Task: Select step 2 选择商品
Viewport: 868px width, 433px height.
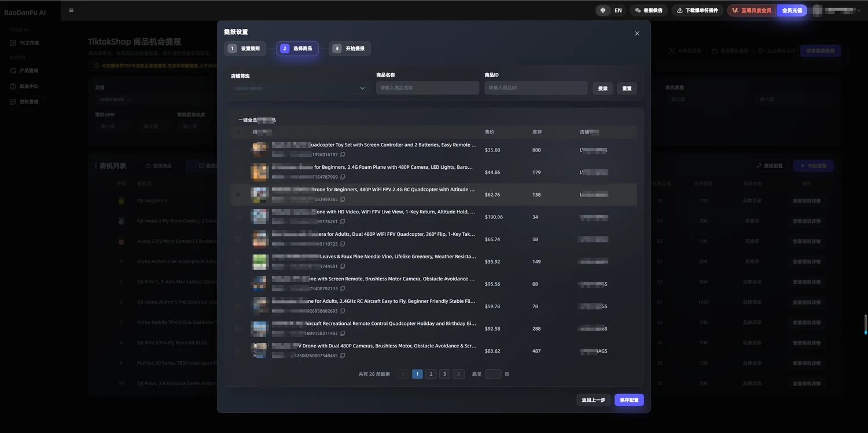Action: pyautogui.click(x=297, y=49)
